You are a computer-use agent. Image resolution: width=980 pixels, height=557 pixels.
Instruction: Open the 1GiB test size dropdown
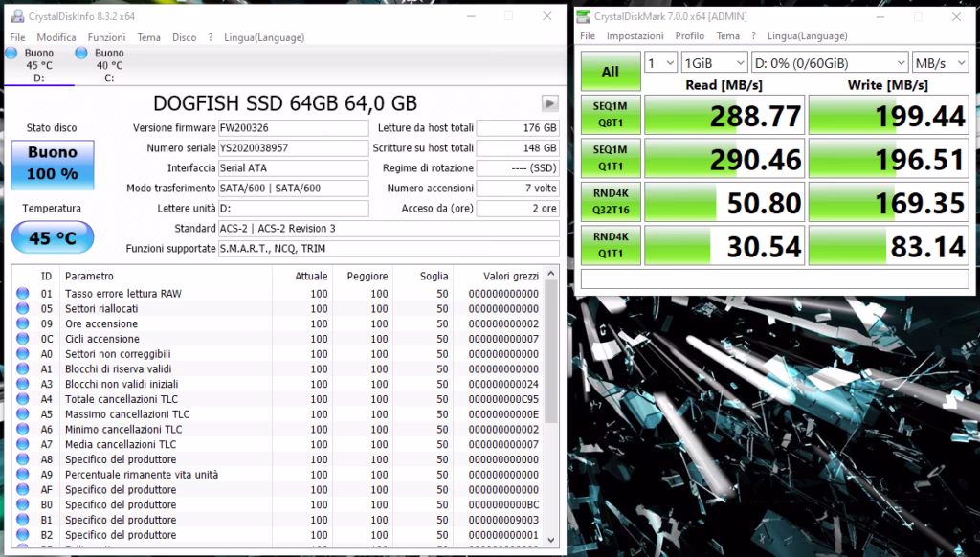click(x=714, y=62)
